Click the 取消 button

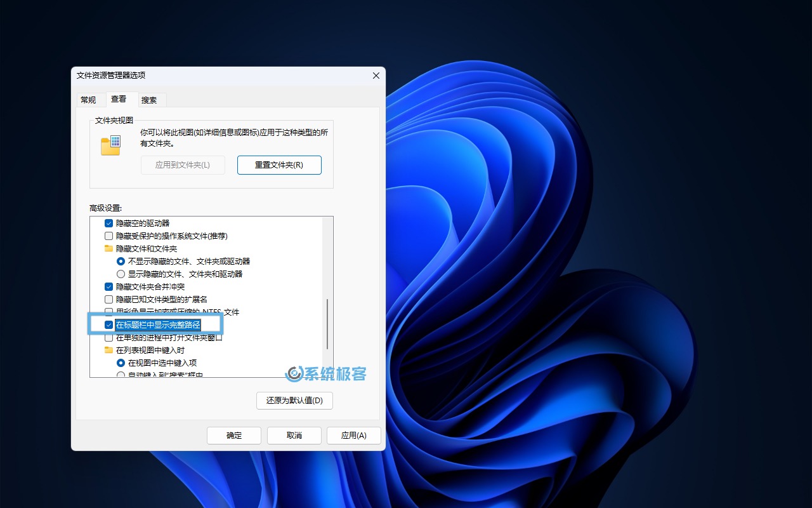pos(294,435)
